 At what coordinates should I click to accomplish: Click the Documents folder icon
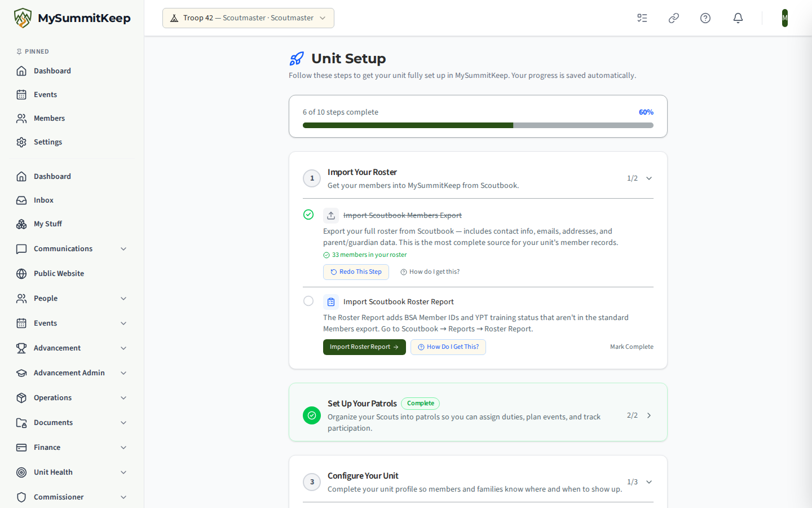[x=21, y=423]
